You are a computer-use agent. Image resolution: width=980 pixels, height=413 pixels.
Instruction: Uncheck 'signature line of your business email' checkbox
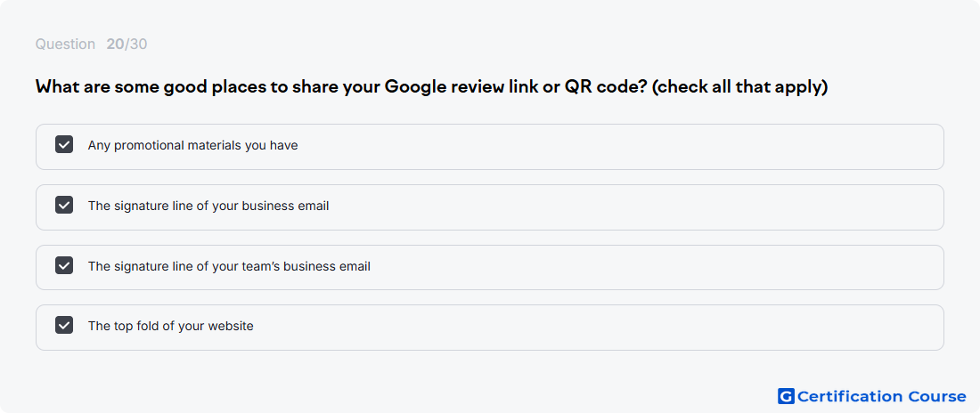pos(64,205)
